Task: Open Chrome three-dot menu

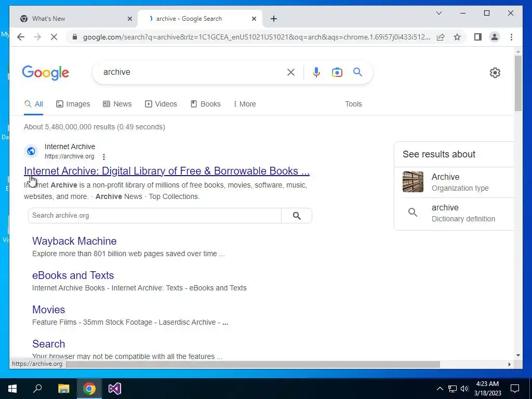Action: (511, 37)
